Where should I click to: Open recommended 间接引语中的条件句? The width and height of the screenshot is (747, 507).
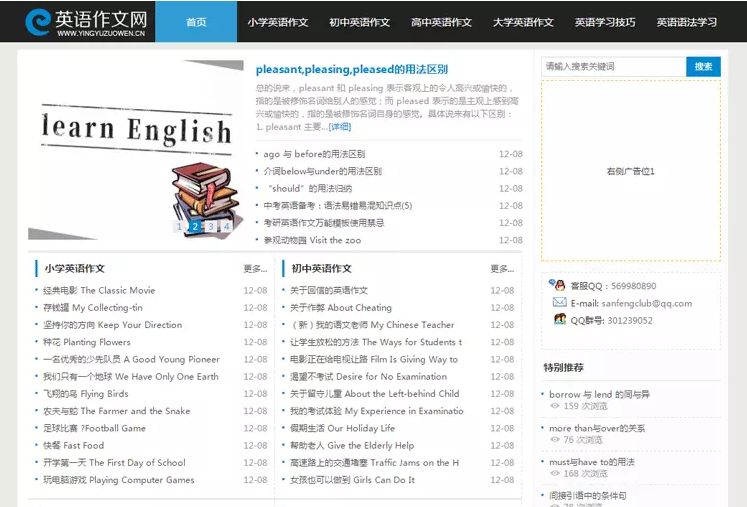[587, 496]
